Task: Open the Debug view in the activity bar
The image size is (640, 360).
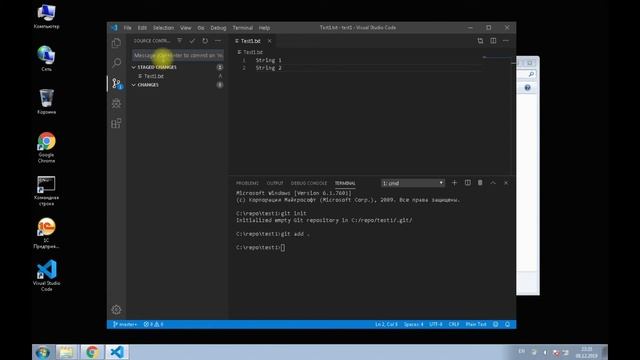Action: [x=116, y=103]
